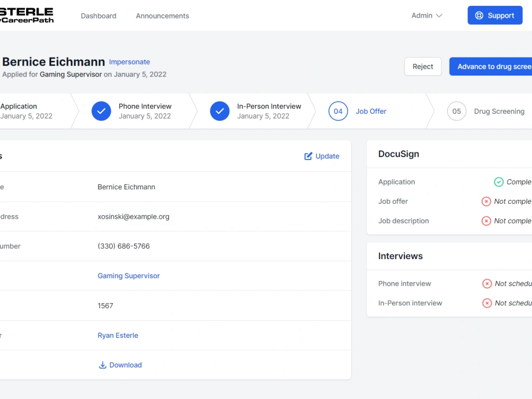
Task: Click the 04 Job Offer step circle
Action: coord(338,111)
